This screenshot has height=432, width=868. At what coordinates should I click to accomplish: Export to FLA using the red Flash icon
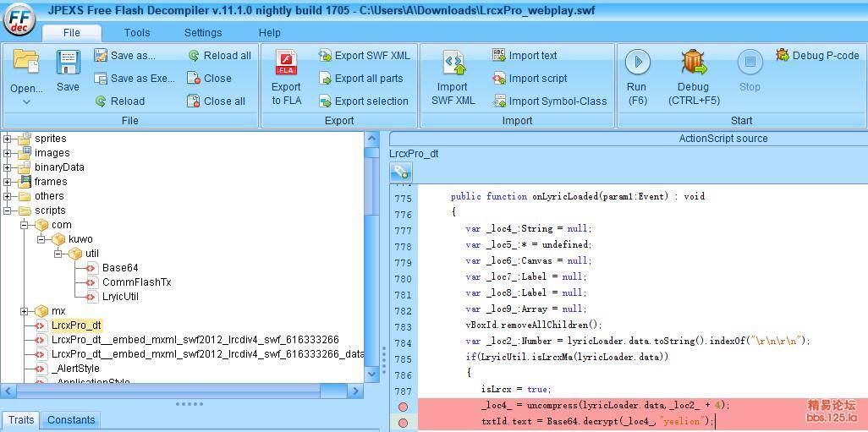[x=286, y=63]
